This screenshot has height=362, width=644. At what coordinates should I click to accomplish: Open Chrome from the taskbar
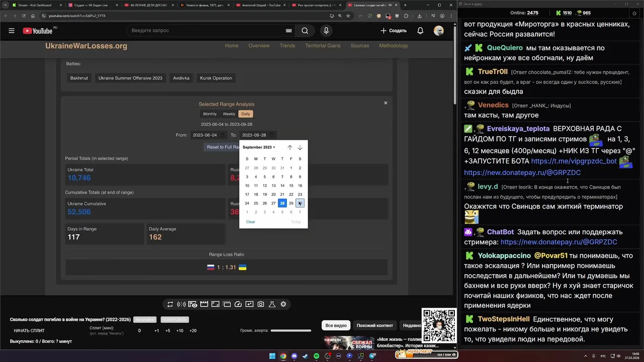click(283, 356)
